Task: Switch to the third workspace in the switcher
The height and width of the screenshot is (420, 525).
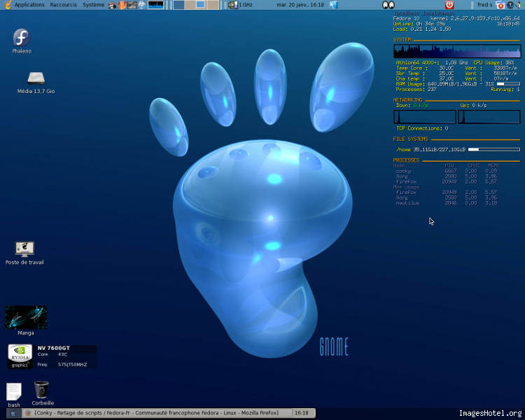Action: 201,5
